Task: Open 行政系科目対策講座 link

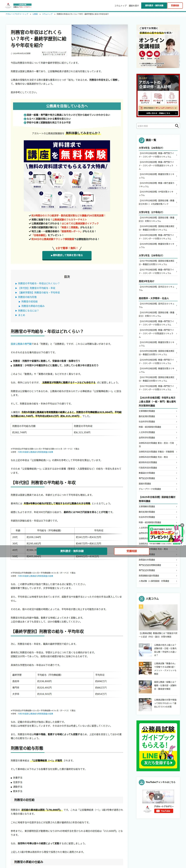Action: tap(158, 468)
